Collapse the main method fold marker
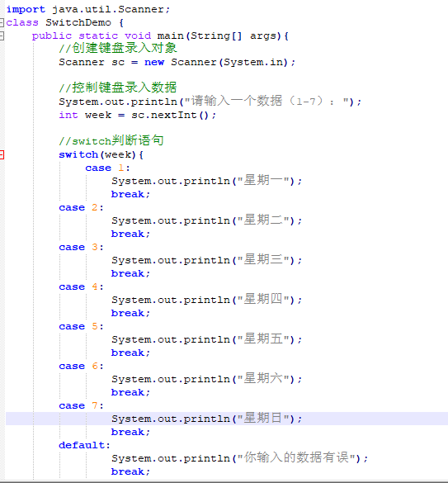Viewport: 448px width, 483px height. point(2,36)
